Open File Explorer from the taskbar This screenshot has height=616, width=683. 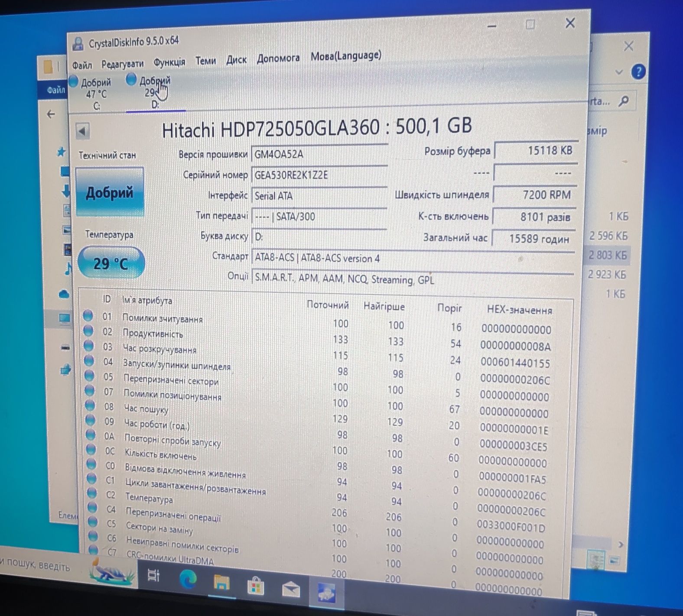coord(221,583)
